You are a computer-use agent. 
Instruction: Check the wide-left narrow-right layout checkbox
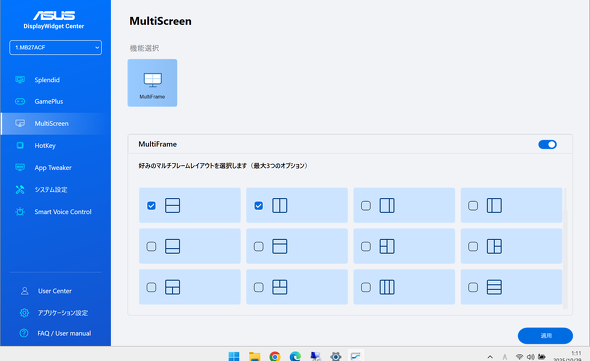(x=366, y=206)
